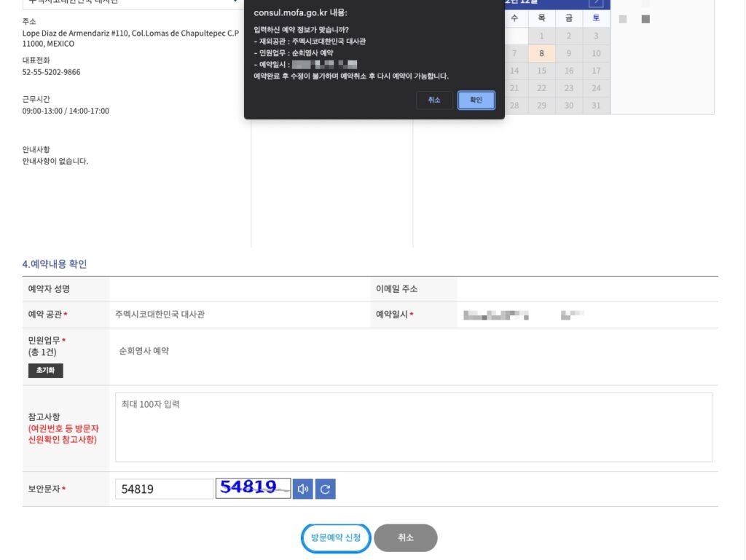746x560 pixels.
Task: Select date 22 in the calendar
Action: (x=541, y=88)
